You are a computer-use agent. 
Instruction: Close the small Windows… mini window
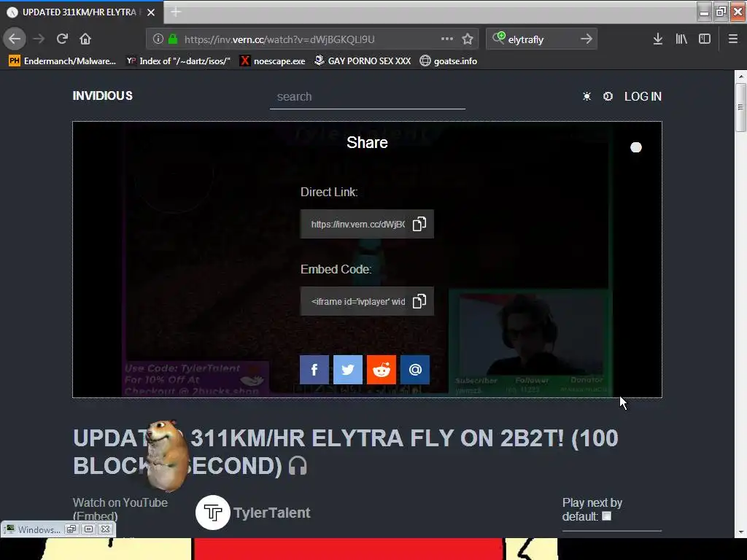tap(105, 529)
